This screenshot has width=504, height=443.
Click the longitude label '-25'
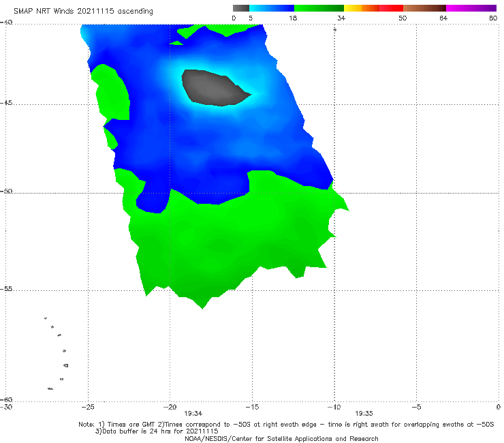pos(88,407)
